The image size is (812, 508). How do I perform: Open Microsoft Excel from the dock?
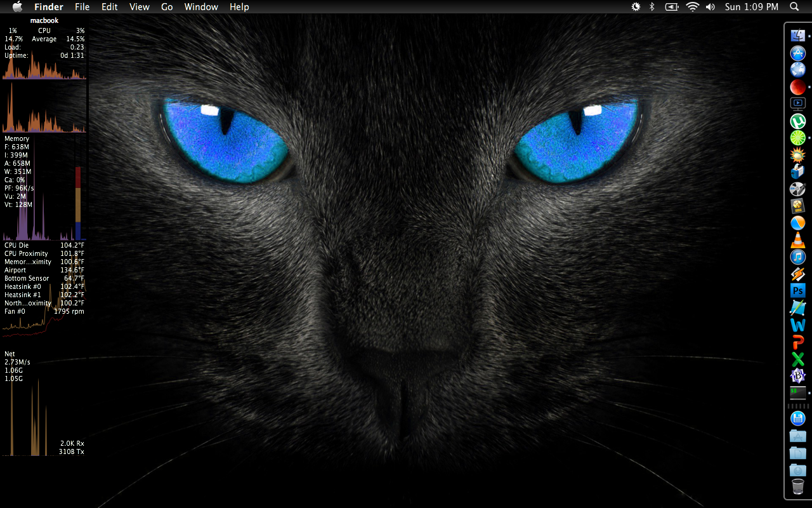[x=797, y=359]
